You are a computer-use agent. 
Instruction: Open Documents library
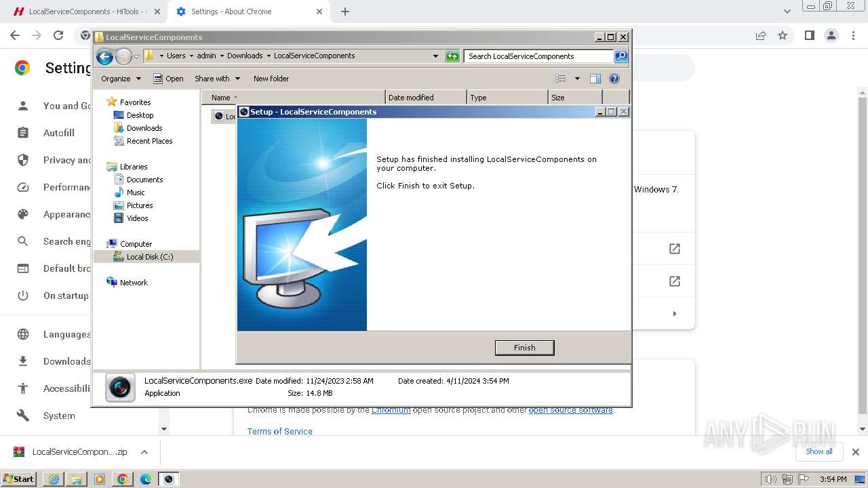pos(144,180)
